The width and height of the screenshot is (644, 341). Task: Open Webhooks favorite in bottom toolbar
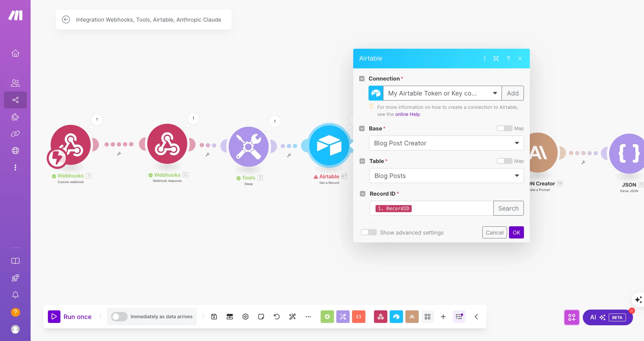[x=381, y=317]
